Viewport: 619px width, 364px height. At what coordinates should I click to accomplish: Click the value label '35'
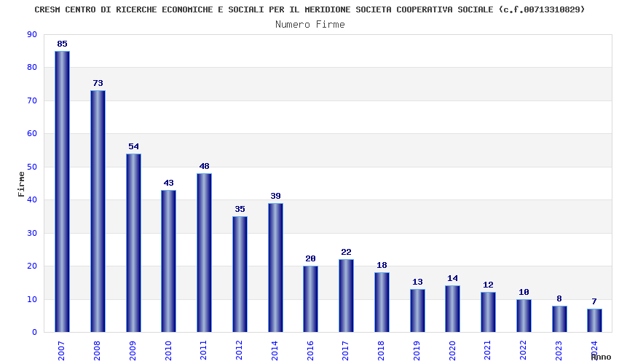tap(240, 209)
